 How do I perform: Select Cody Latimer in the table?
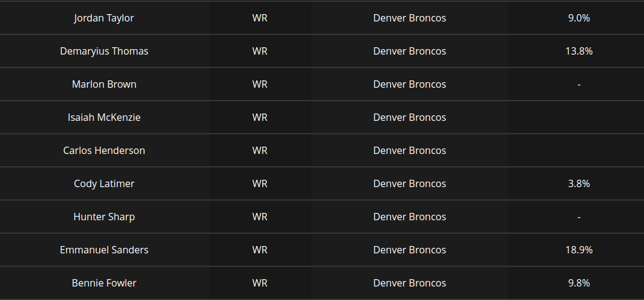click(x=104, y=183)
